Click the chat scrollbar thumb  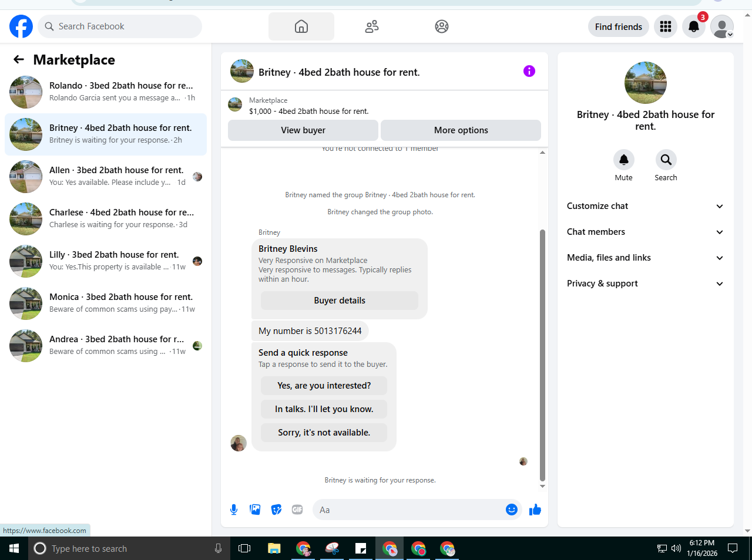[542, 355]
